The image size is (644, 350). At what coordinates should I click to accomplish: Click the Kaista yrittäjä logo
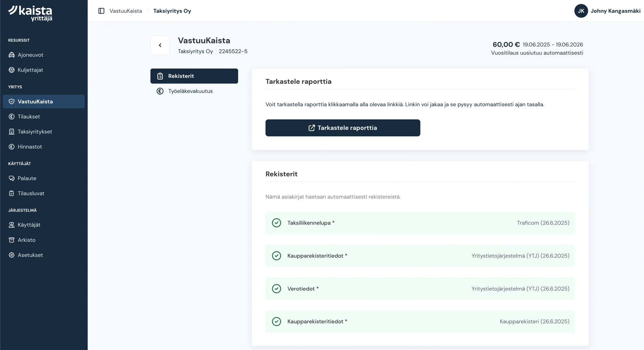click(x=30, y=13)
